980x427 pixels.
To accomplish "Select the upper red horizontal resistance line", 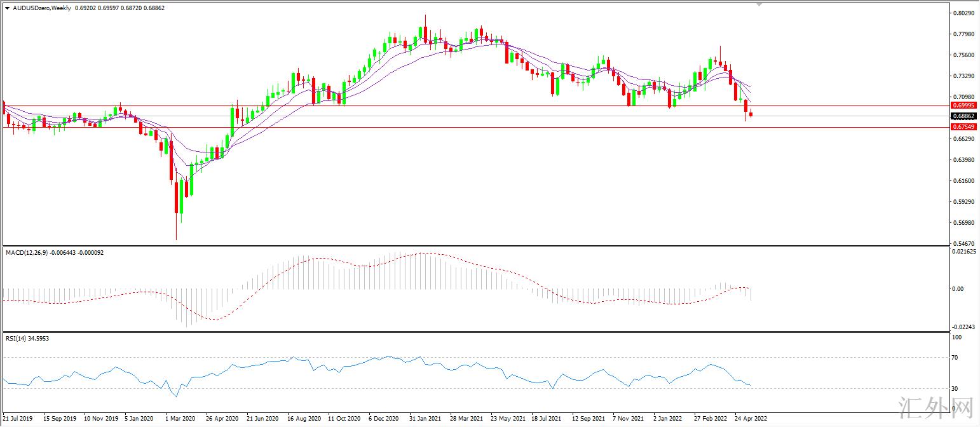I will pos(445,105).
